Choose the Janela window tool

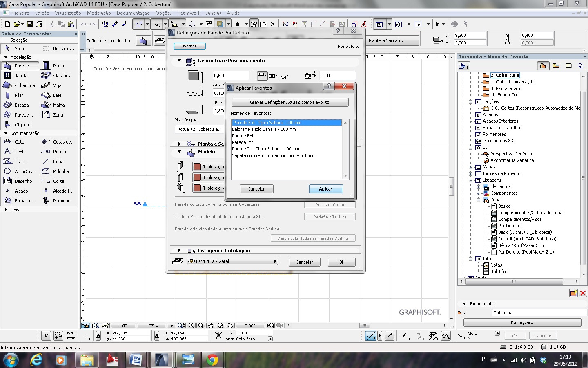coord(20,76)
